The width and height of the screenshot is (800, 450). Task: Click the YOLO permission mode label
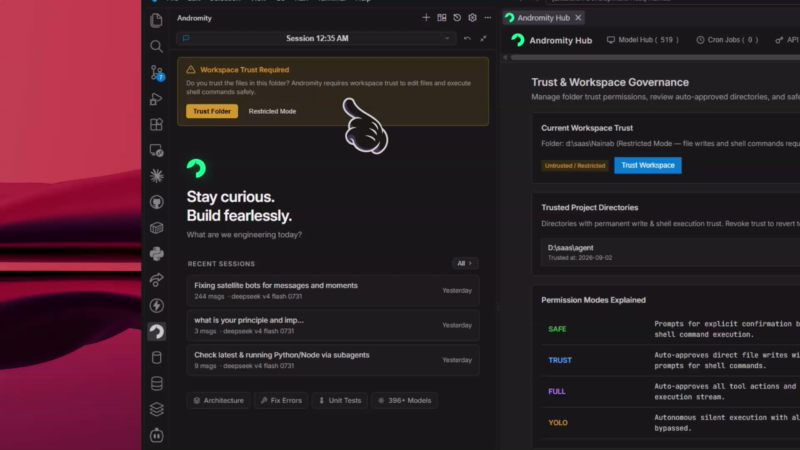pos(558,422)
